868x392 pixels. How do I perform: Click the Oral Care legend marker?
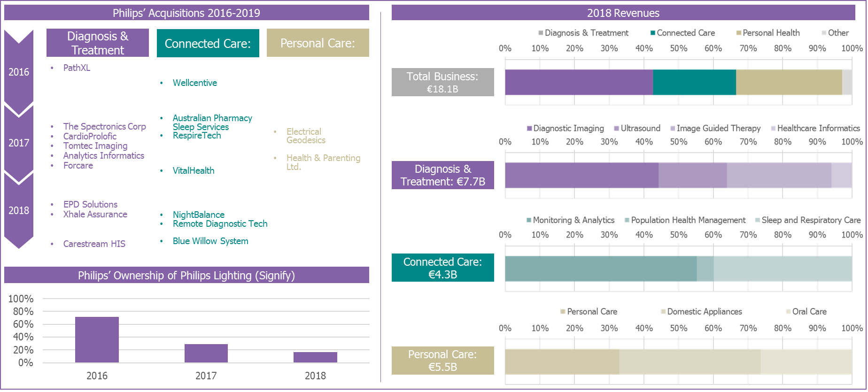click(788, 312)
